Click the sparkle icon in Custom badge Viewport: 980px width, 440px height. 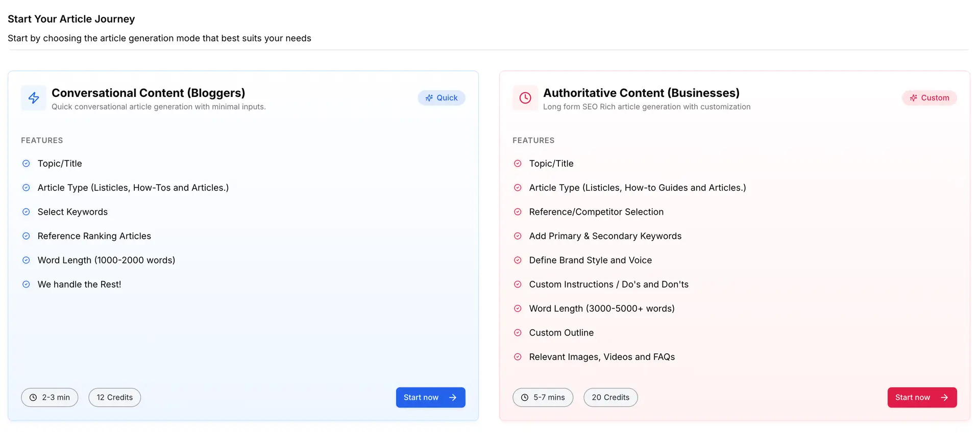coord(914,98)
